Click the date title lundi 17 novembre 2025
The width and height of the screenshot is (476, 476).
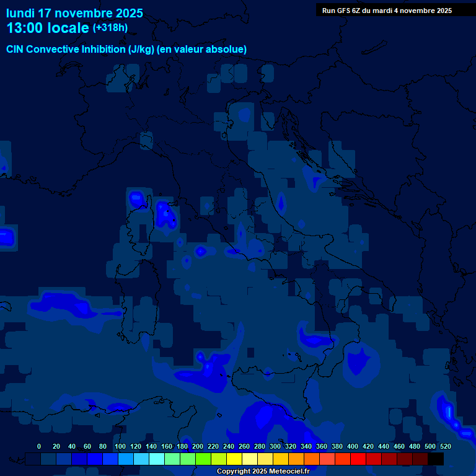tap(74, 13)
